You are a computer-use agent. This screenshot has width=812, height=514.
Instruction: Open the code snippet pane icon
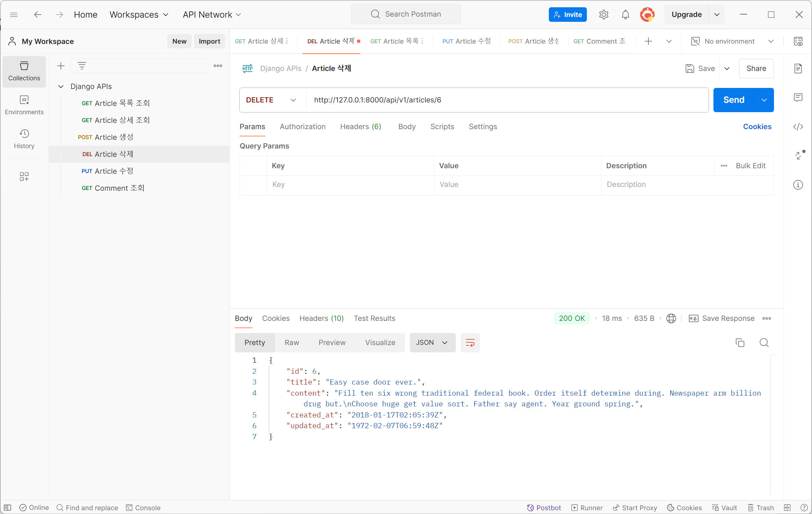pyautogui.click(x=798, y=127)
